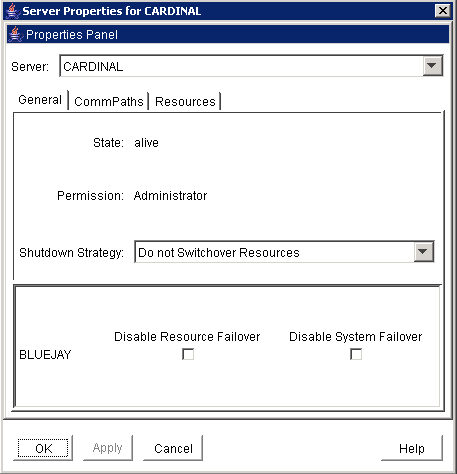
Task: Cancel the server properties changes
Action: (173, 448)
